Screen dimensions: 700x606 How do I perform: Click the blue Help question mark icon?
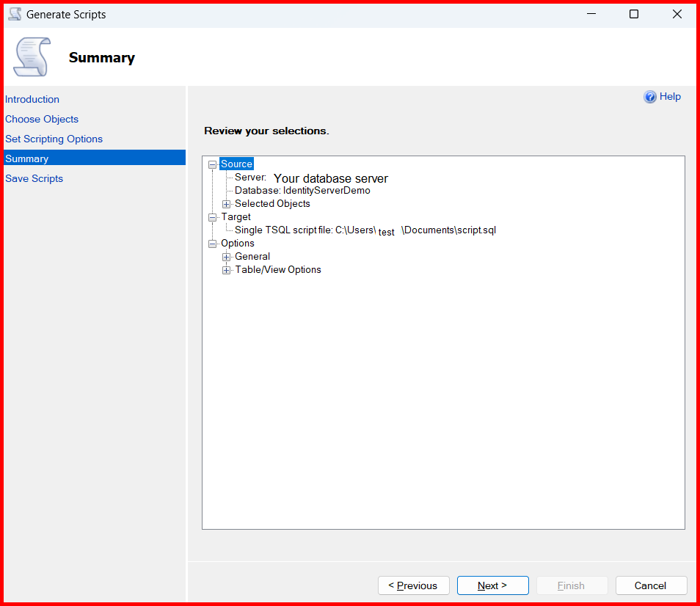click(650, 97)
